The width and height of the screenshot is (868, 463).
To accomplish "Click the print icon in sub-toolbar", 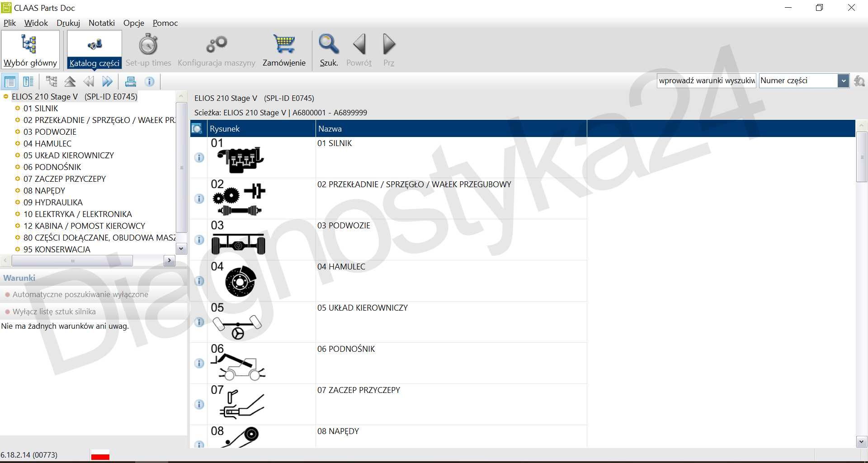I will [131, 81].
